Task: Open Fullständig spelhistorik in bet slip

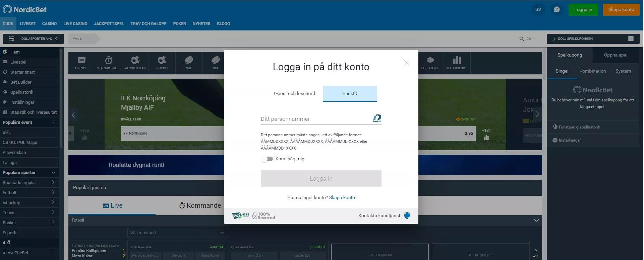Action: pos(592,127)
